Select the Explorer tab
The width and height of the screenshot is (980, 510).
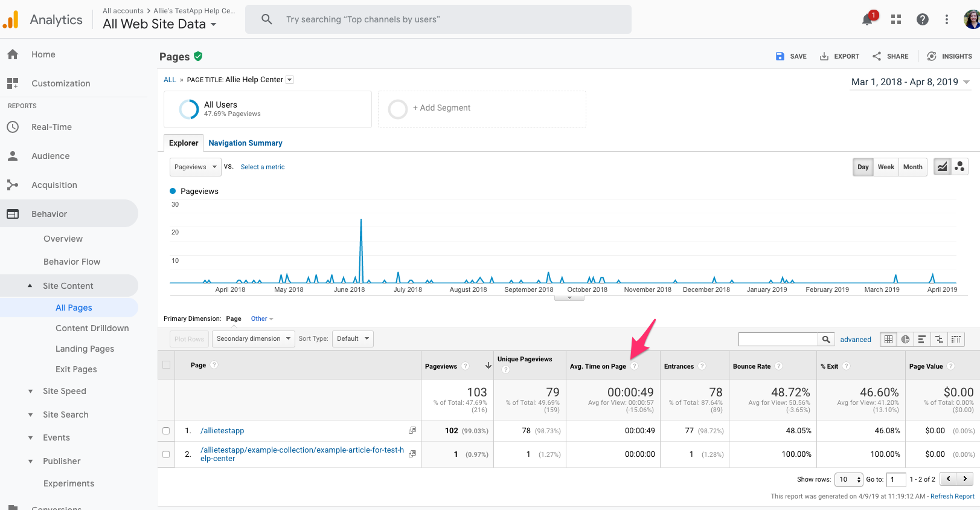pos(184,143)
